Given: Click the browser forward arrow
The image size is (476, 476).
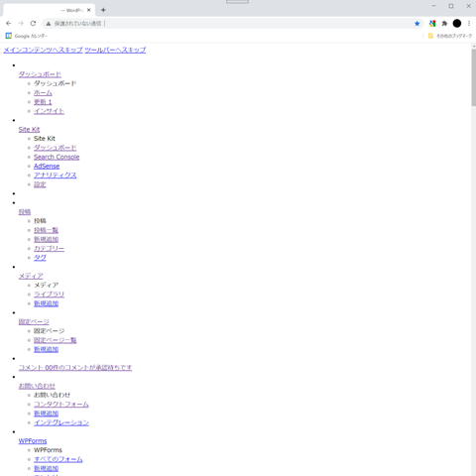Looking at the screenshot, I should (x=21, y=23).
